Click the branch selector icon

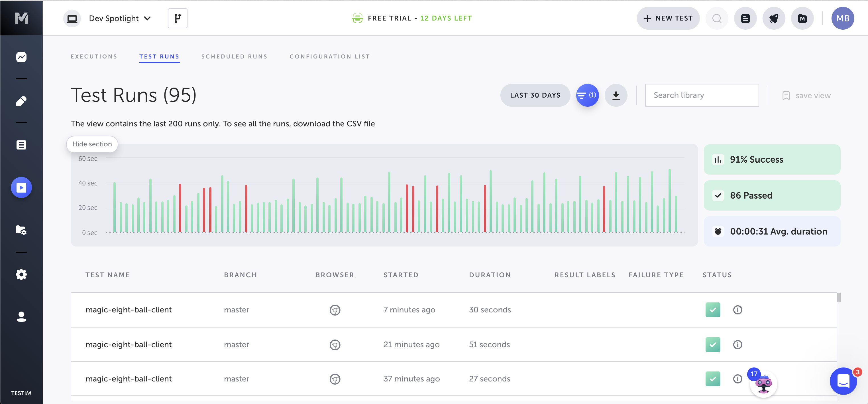coord(178,18)
